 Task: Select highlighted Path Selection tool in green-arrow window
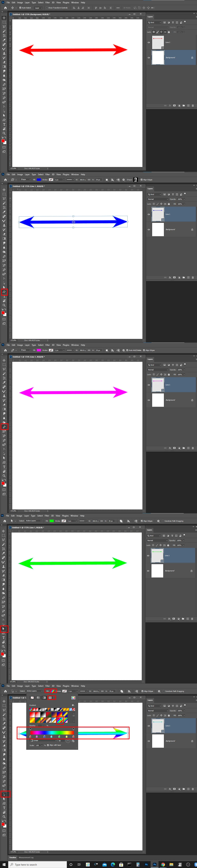4,629
